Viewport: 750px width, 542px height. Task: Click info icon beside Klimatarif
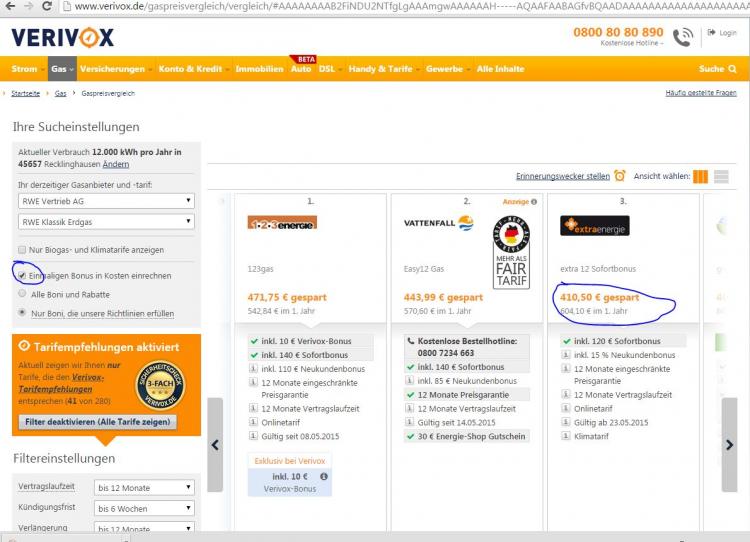(566, 436)
